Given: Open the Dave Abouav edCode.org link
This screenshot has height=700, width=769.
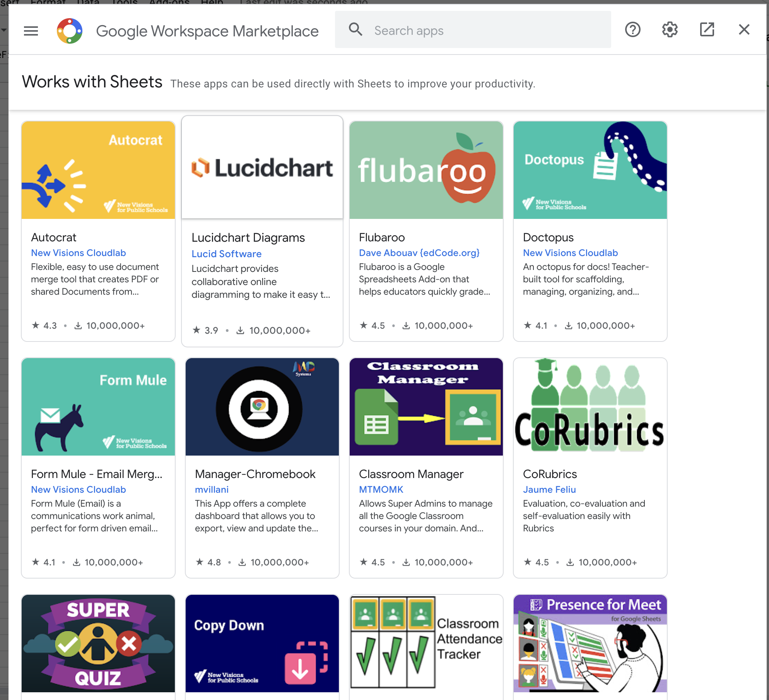Looking at the screenshot, I should tap(419, 253).
